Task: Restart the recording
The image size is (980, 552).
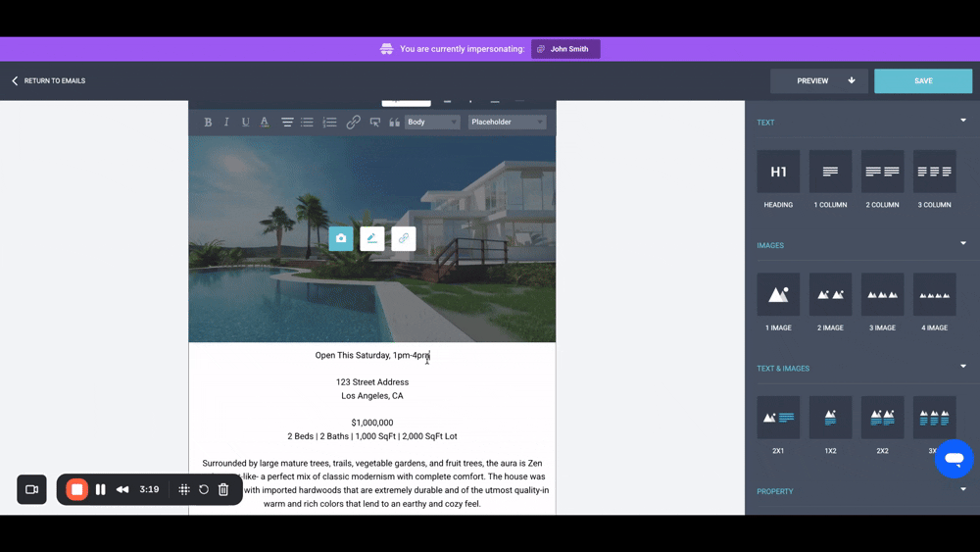Action: (204, 489)
